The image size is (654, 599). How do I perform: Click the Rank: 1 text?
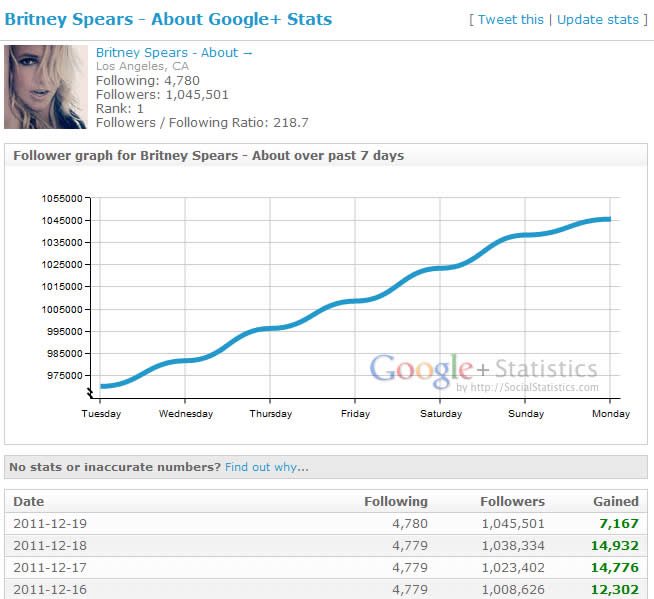coord(120,108)
